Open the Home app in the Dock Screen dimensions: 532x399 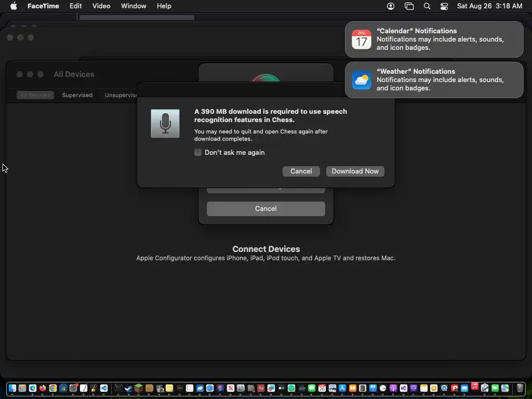[x=434, y=388]
